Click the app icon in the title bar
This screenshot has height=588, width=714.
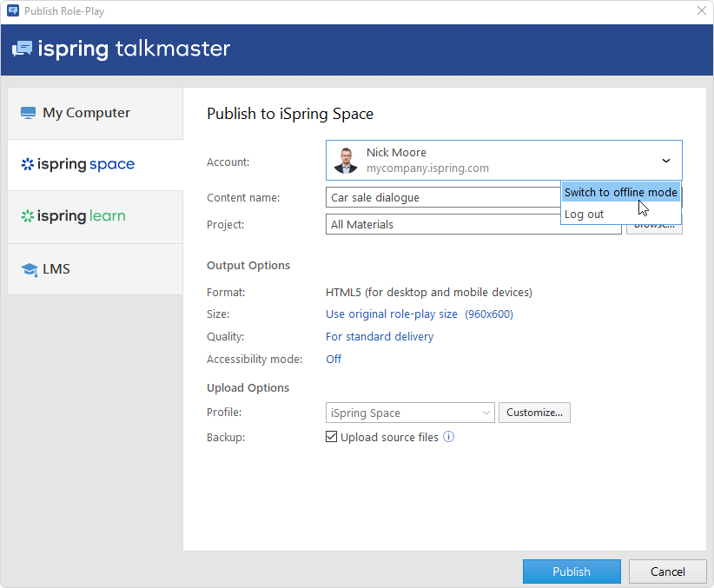pyautogui.click(x=12, y=11)
